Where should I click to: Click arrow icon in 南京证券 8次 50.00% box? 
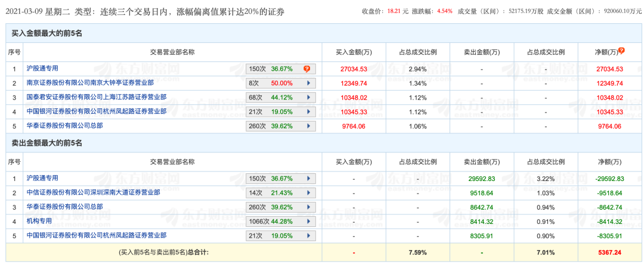point(309,83)
